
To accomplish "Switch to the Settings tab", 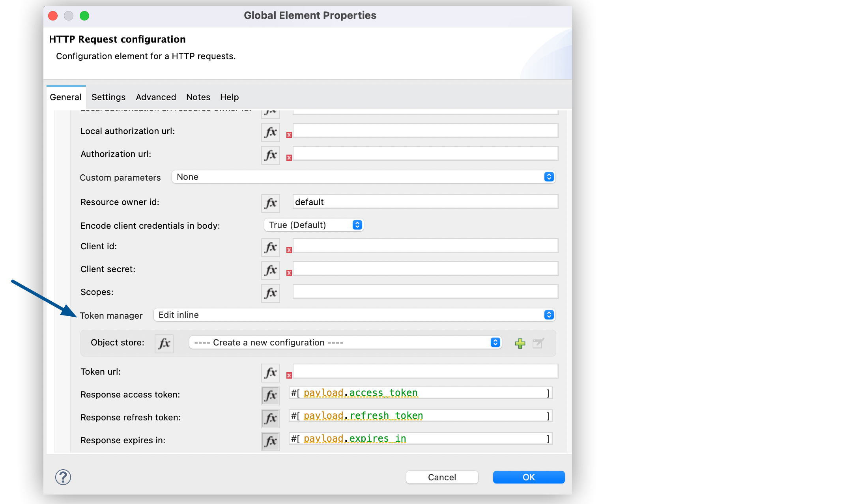I will point(107,97).
